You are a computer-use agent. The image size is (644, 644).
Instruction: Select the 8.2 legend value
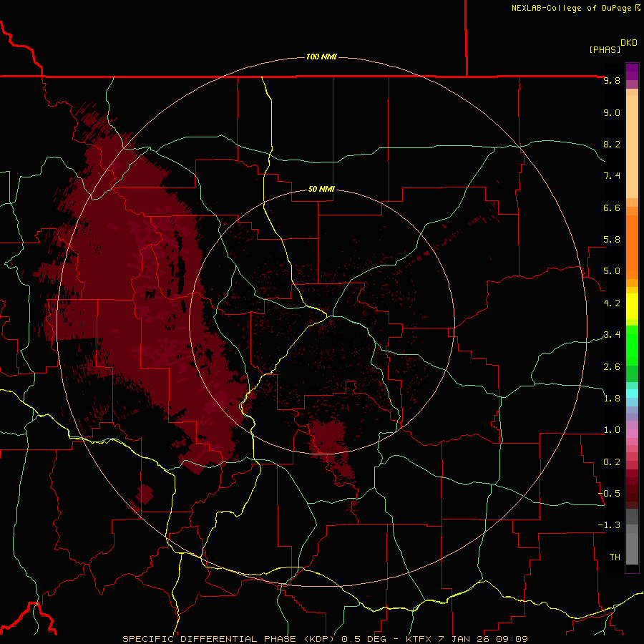(612, 144)
